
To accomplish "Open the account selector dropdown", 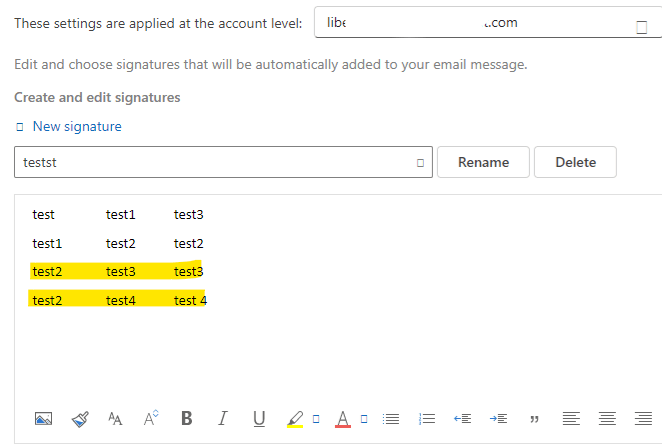I will [488, 22].
